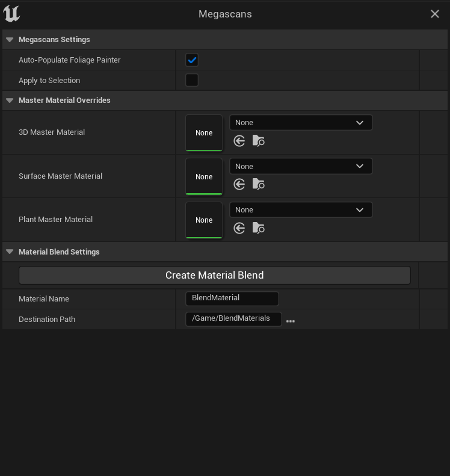Click the Auto-Populate Foliage Painter label
The height and width of the screenshot is (476, 450).
(x=70, y=60)
